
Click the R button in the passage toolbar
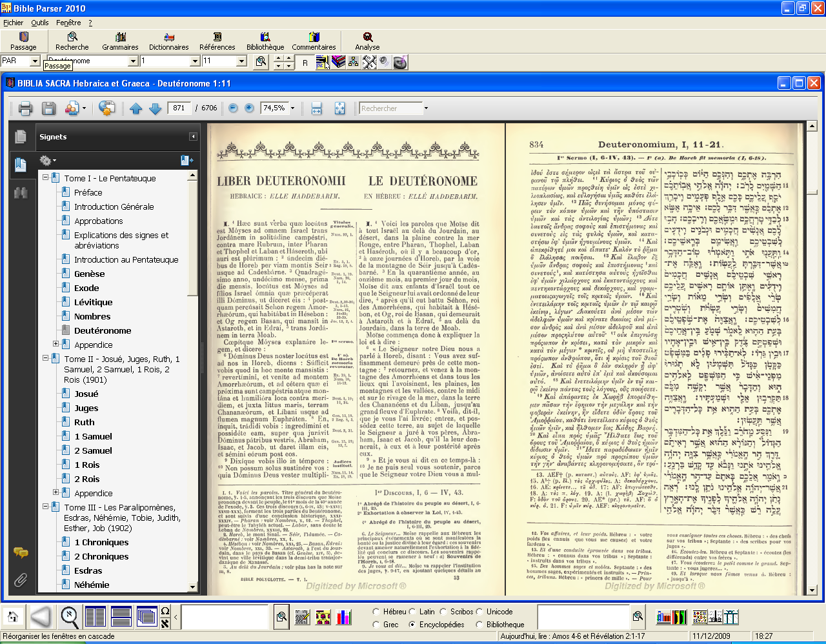(x=305, y=62)
